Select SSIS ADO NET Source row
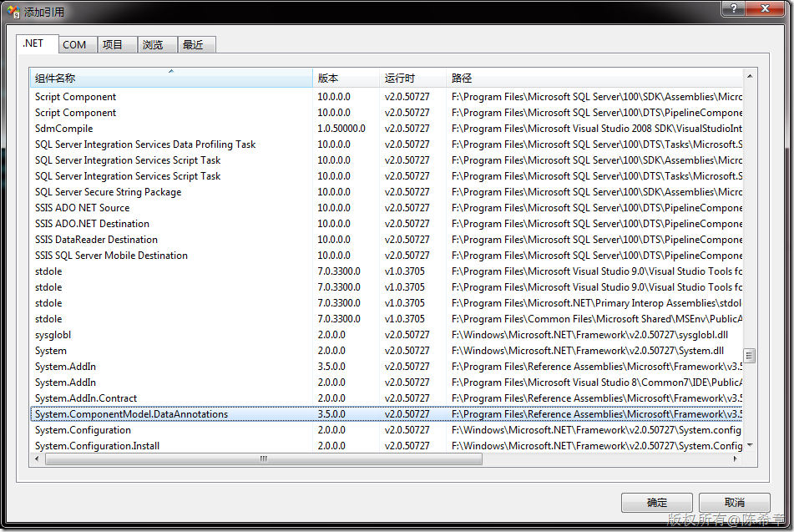The image size is (794, 532). [387, 208]
